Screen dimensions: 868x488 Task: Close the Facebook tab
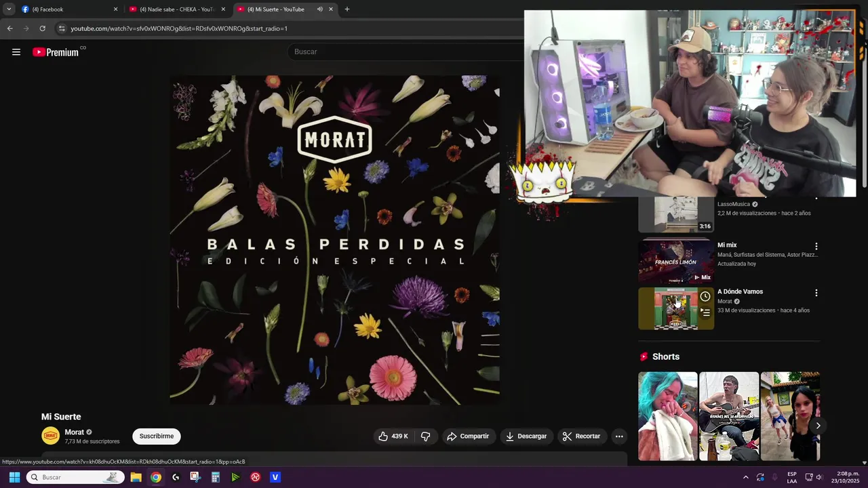click(x=115, y=9)
